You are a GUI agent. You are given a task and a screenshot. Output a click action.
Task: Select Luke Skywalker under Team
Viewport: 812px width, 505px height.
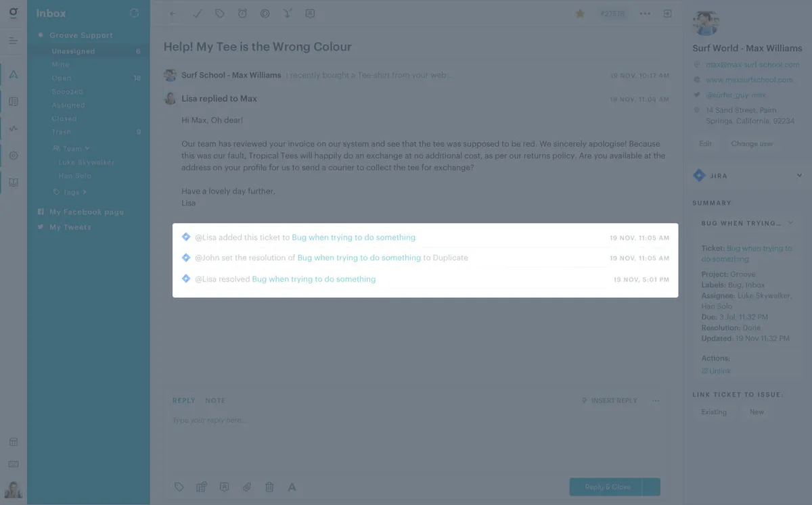[87, 162]
